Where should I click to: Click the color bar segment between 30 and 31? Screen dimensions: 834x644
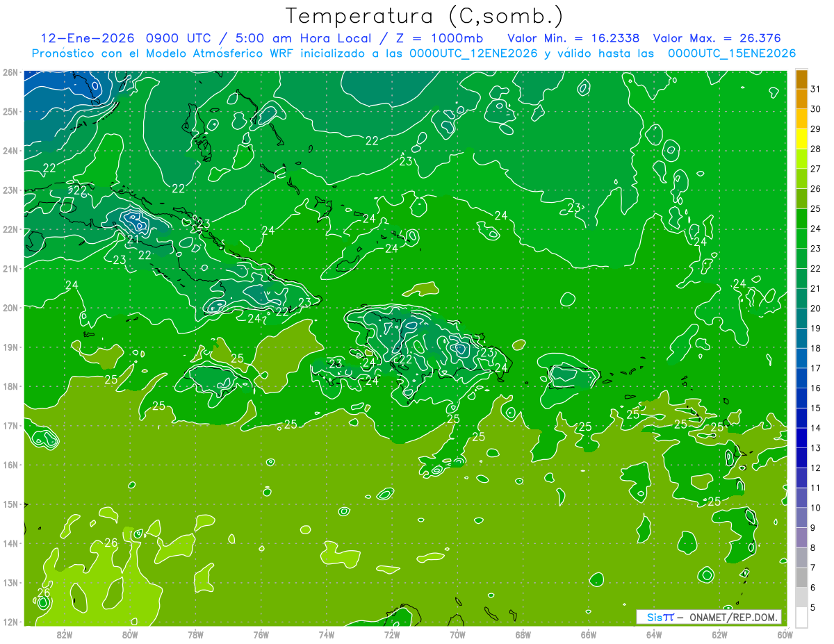(801, 99)
